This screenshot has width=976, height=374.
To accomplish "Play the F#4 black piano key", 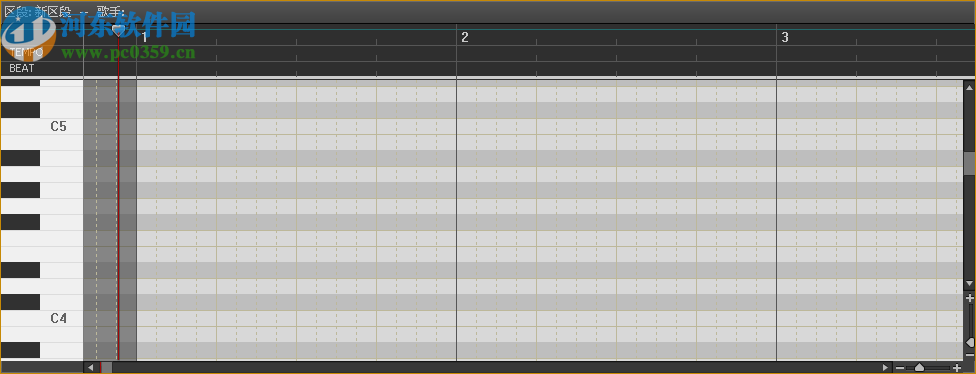I will (x=20, y=222).
